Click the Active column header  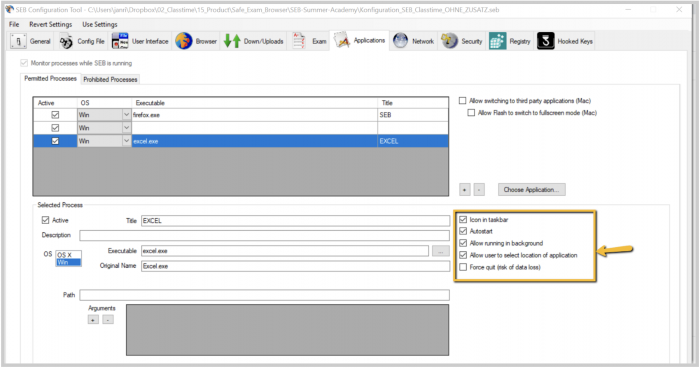coord(55,103)
